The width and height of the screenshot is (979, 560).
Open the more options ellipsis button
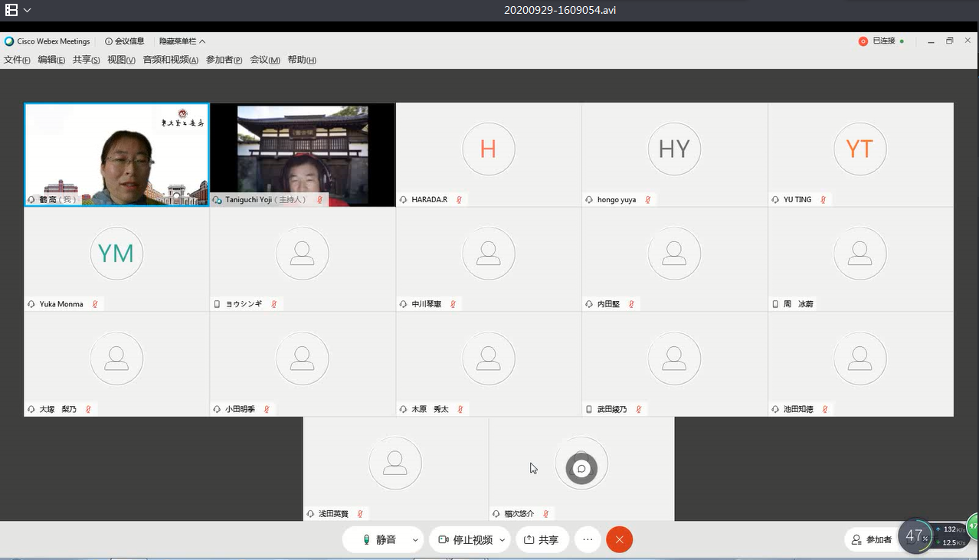click(x=588, y=540)
